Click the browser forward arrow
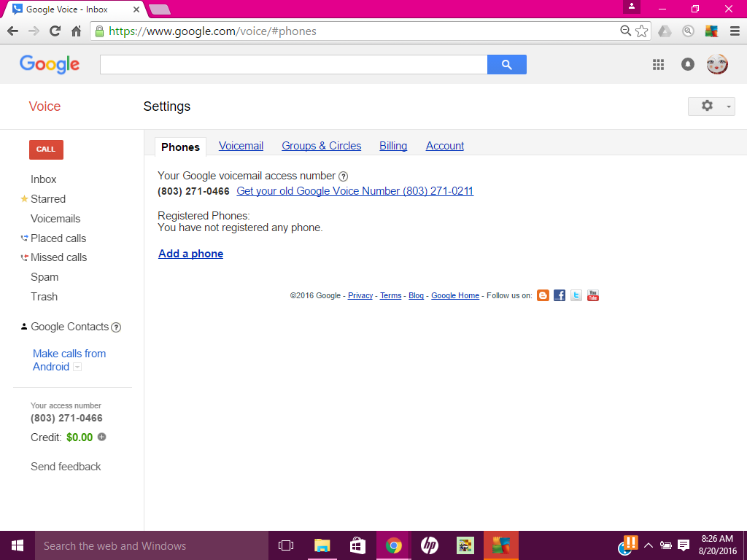Image resolution: width=747 pixels, height=560 pixels. coord(34,31)
